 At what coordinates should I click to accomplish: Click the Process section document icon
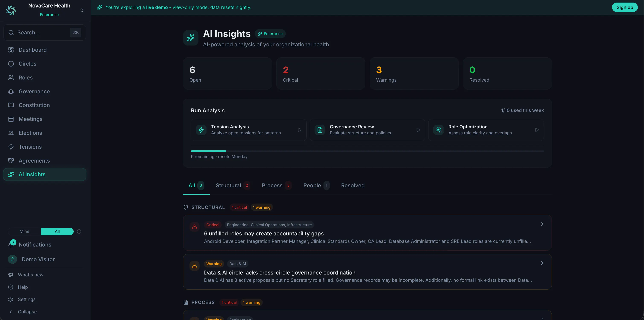coord(186,302)
